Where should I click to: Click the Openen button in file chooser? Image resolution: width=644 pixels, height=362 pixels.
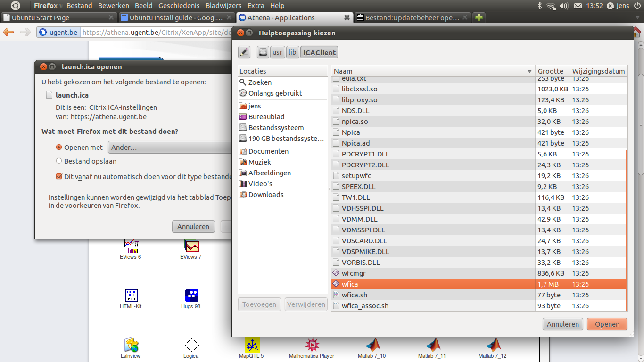(x=607, y=324)
